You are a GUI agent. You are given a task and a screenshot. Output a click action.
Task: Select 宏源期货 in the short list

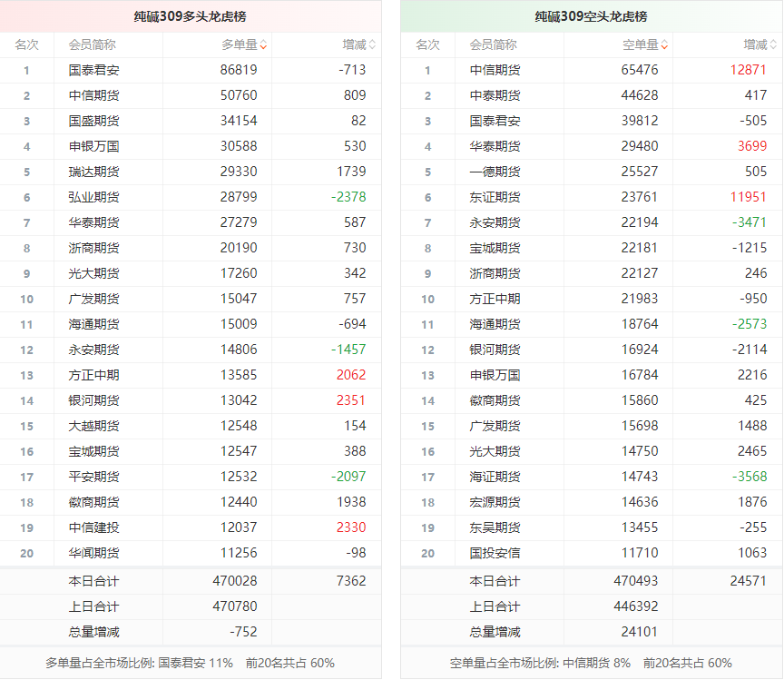tap(495, 502)
